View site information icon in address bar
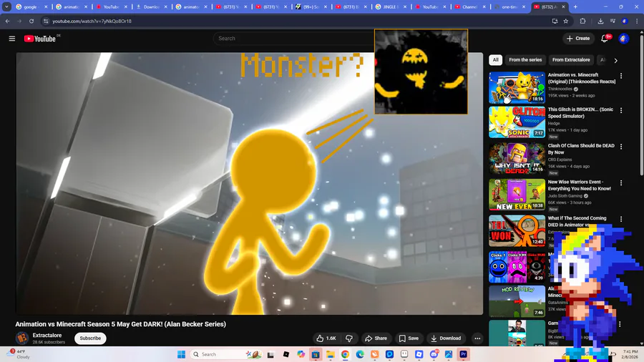This screenshot has height=362, width=644. click(46, 21)
